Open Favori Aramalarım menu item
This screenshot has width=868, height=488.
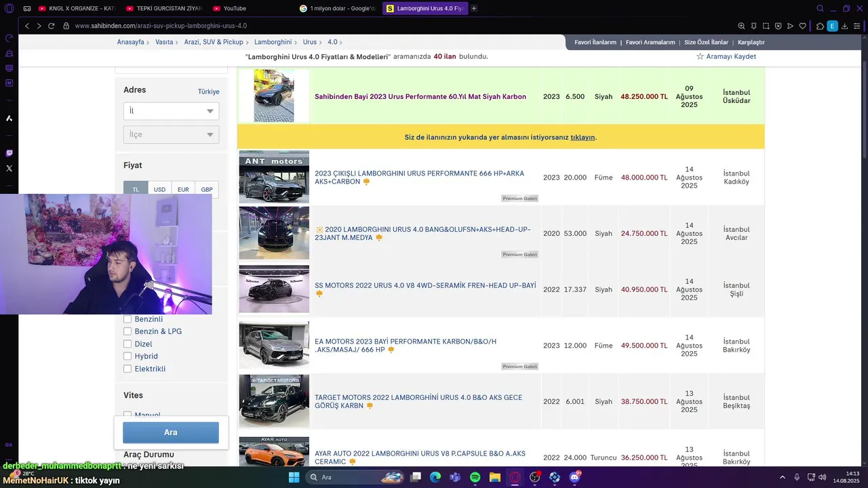650,42
